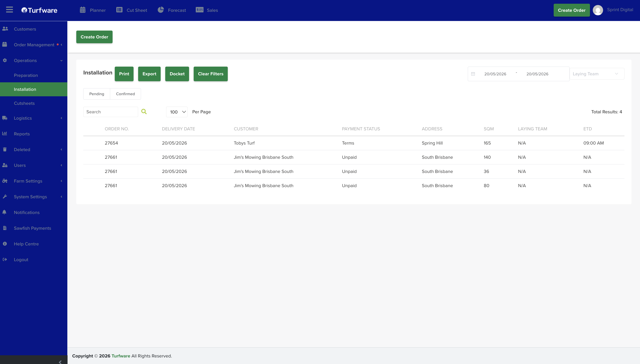Switch to the Confirmed tab
This screenshot has width=640, height=364.
point(125,94)
